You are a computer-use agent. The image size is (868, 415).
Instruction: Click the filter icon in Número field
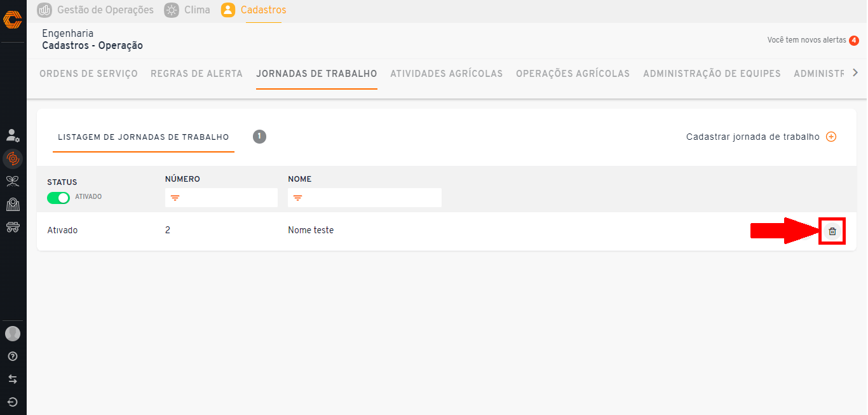(175, 198)
